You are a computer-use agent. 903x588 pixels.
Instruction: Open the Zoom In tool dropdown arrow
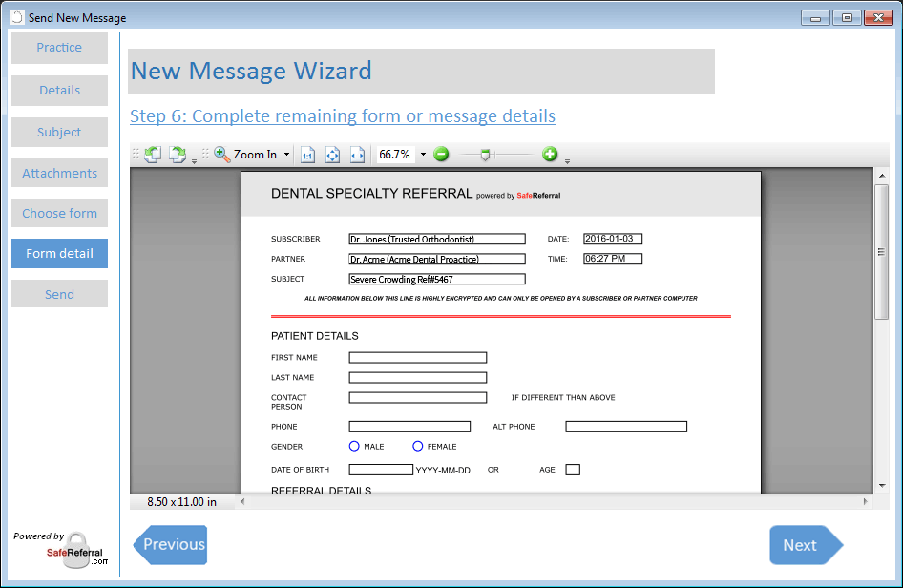(x=287, y=155)
